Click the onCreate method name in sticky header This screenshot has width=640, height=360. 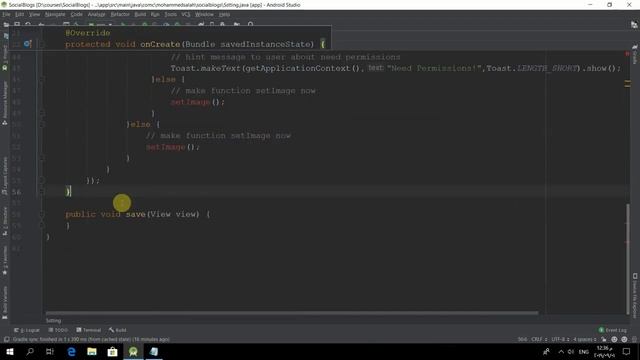tap(160, 44)
